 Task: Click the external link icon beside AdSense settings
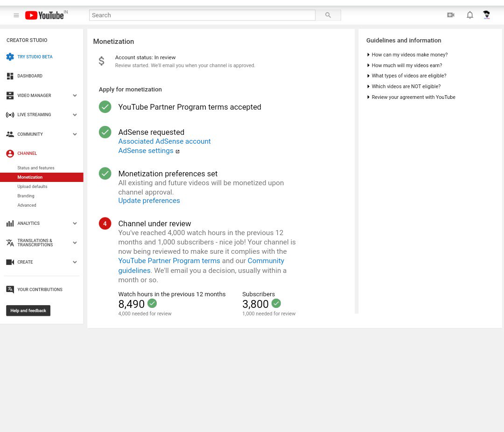click(177, 152)
